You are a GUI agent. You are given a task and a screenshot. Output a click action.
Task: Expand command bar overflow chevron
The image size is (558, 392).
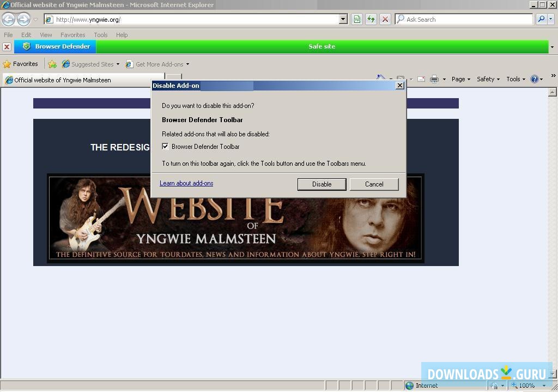coord(554,75)
